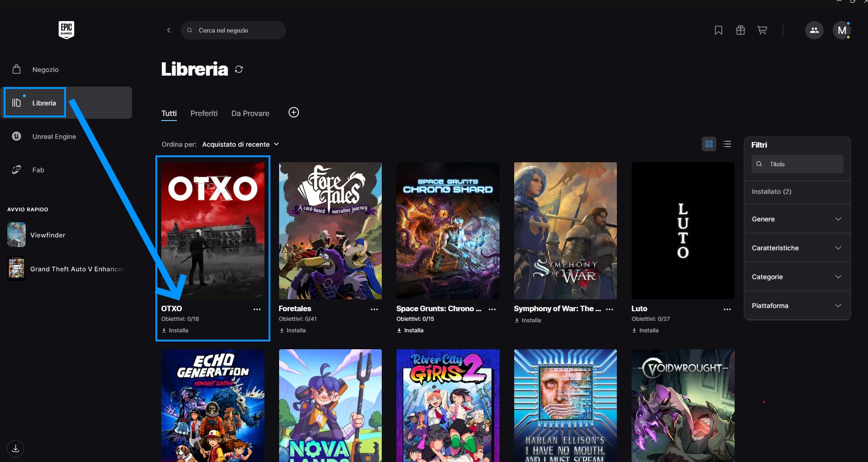Open the River City Girls 2 cover
The height and width of the screenshot is (462, 868).
pos(448,406)
